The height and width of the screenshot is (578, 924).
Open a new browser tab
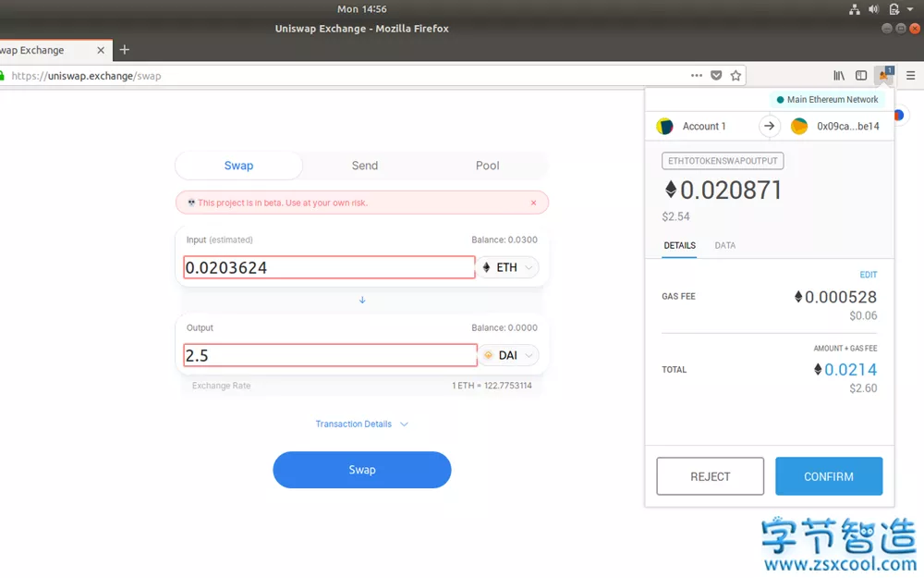click(x=125, y=50)
